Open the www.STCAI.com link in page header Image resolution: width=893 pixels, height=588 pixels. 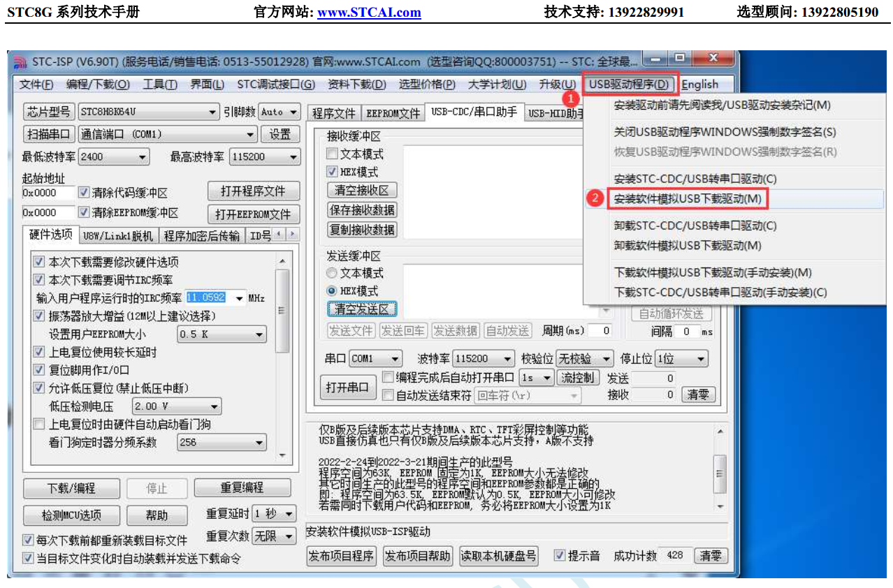point(369,12)
